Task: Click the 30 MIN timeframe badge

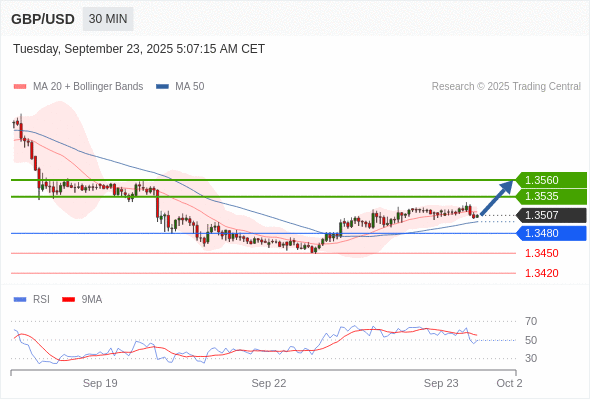Action: coord(108,19)
